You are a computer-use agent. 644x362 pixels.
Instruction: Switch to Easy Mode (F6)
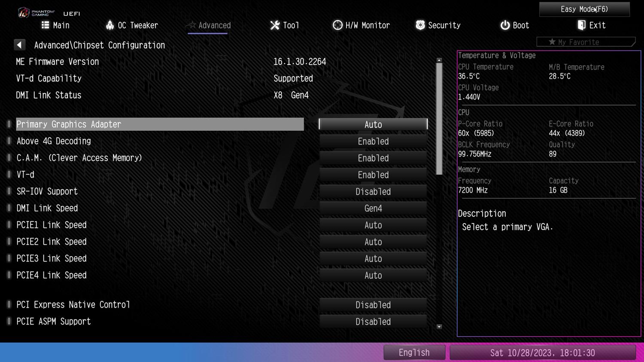(x=584, y=9)
